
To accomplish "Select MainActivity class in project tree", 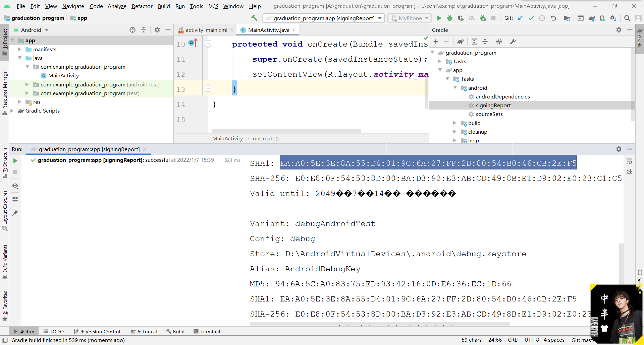I will pyautogui.click(x=63, y=75).
